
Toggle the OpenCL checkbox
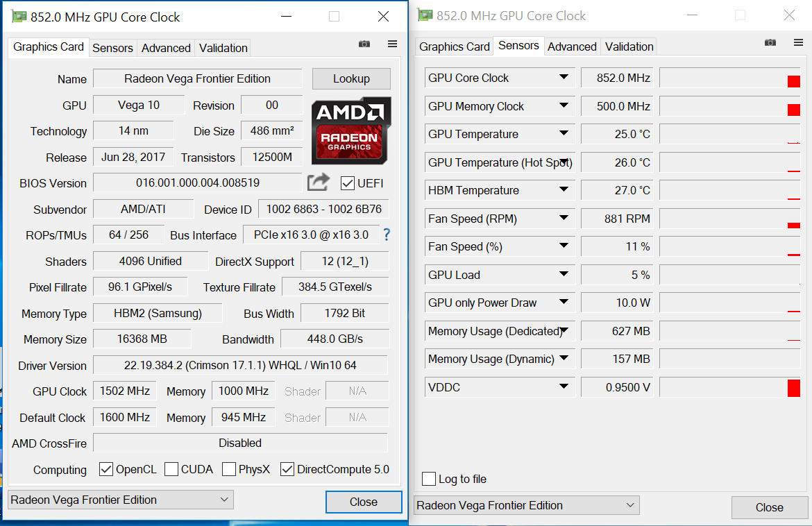105,469
